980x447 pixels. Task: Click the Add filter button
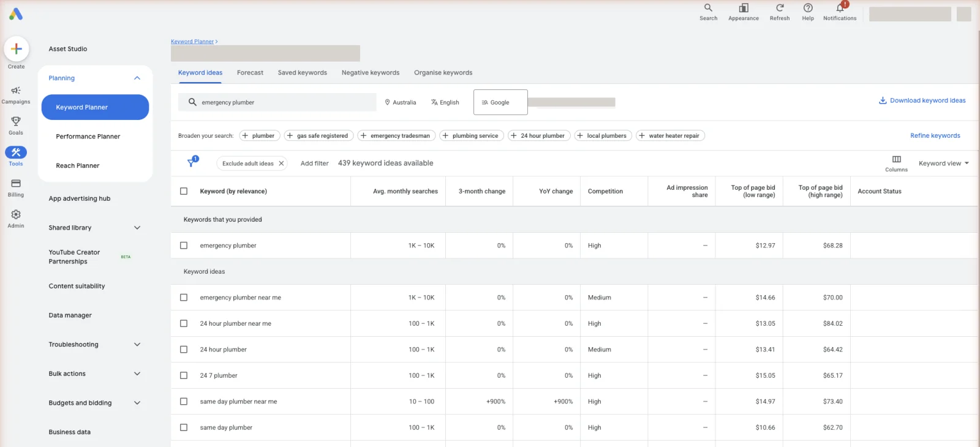pyautogui.click(x=315, y=163)
